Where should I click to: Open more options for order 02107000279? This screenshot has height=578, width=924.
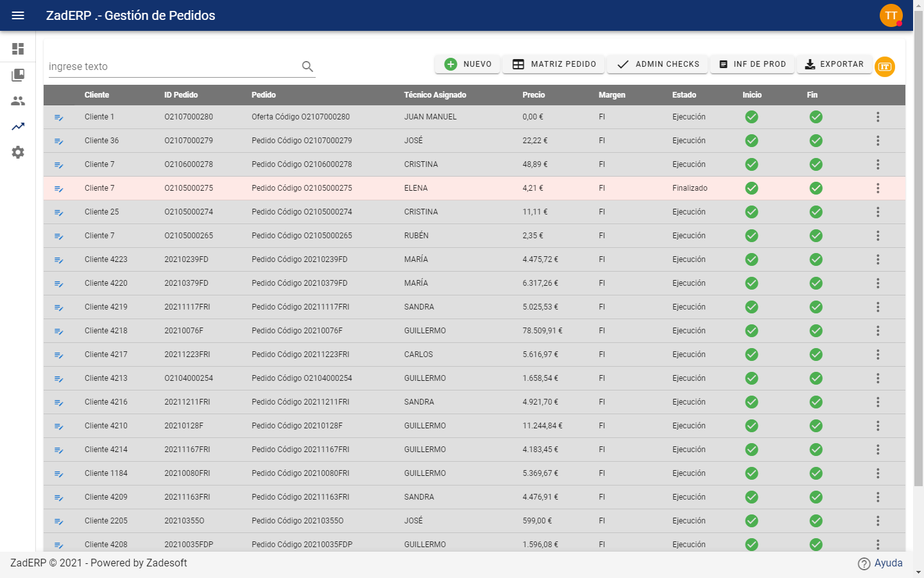(878, 141)
